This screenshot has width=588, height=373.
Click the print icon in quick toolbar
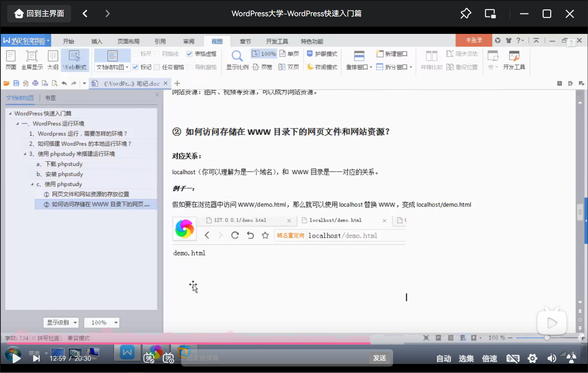click(x=35, y=83)
